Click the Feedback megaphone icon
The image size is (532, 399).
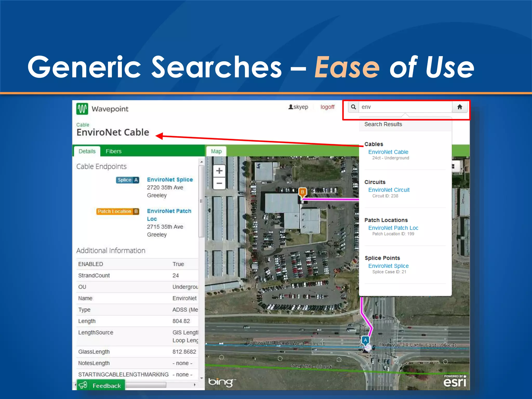(83, 385)
